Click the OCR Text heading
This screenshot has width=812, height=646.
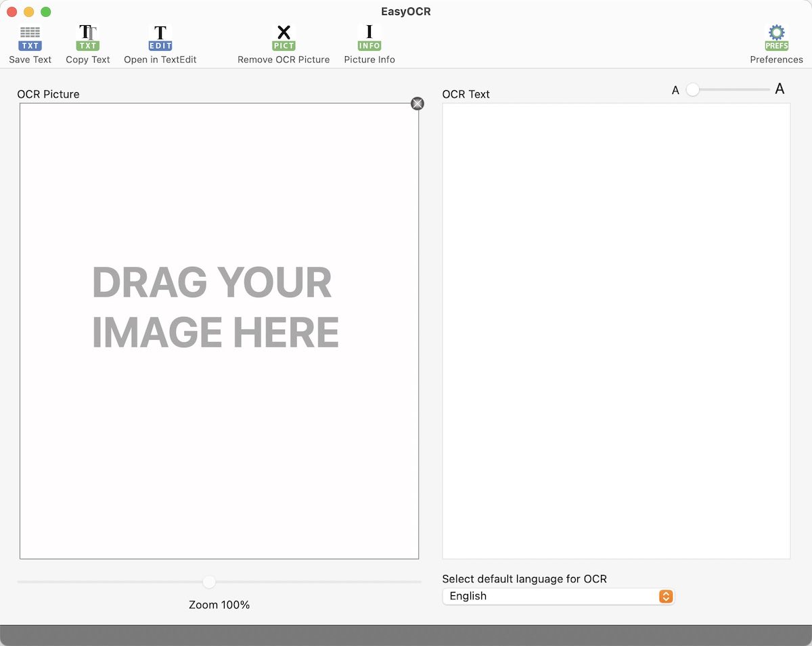coord(466,94)
